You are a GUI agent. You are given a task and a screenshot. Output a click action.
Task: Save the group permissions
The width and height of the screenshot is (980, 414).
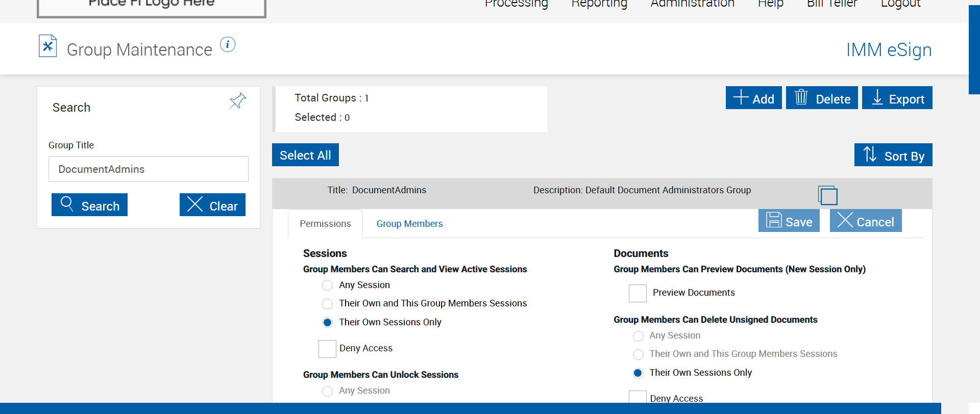click(x=789, y=221)
